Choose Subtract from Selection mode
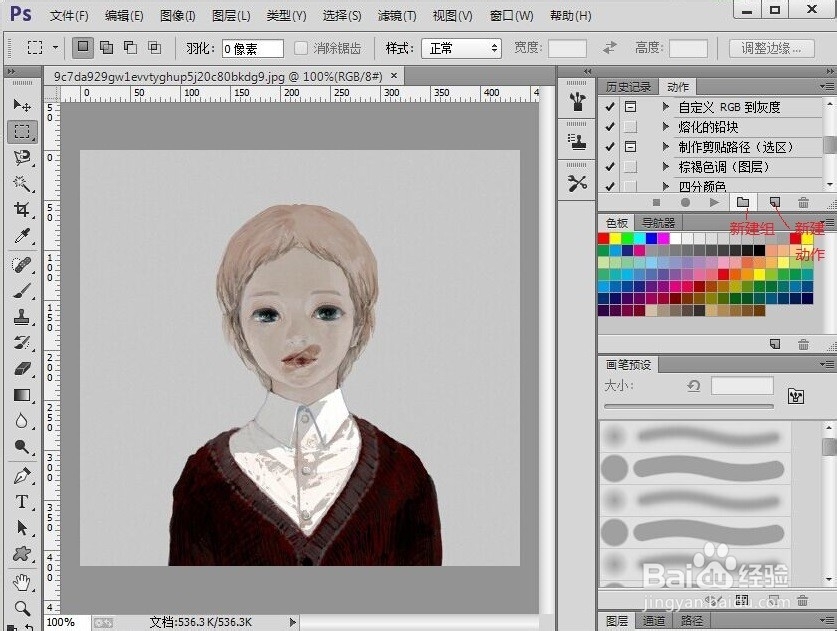This screenshot has width=837, height=631. tap(131, 48)
